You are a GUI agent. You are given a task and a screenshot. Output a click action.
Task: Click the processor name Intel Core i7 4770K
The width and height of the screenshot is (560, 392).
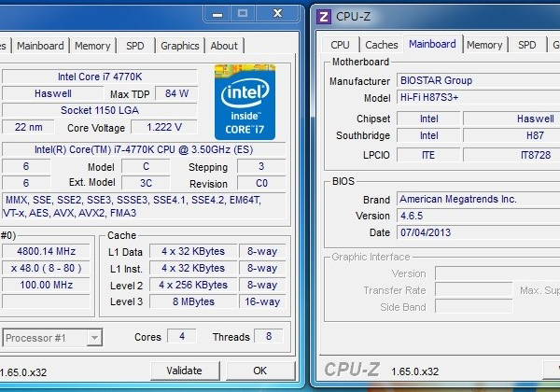(100, 77)
